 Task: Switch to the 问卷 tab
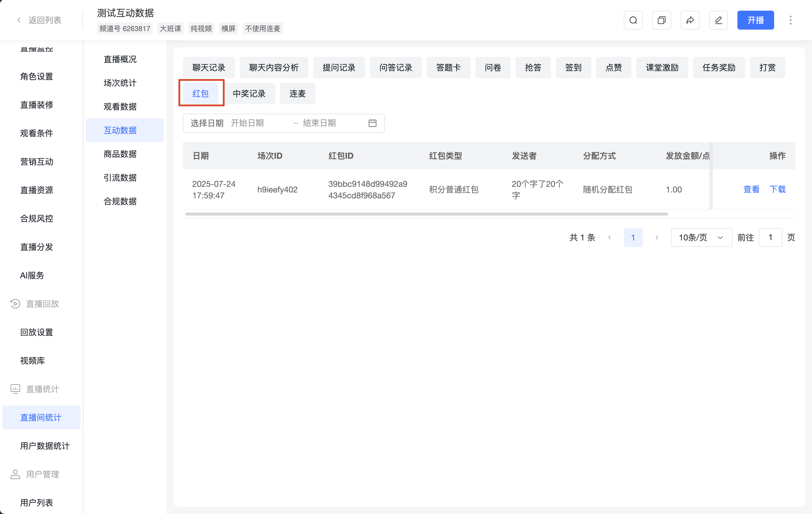click(x=493, y=68)
